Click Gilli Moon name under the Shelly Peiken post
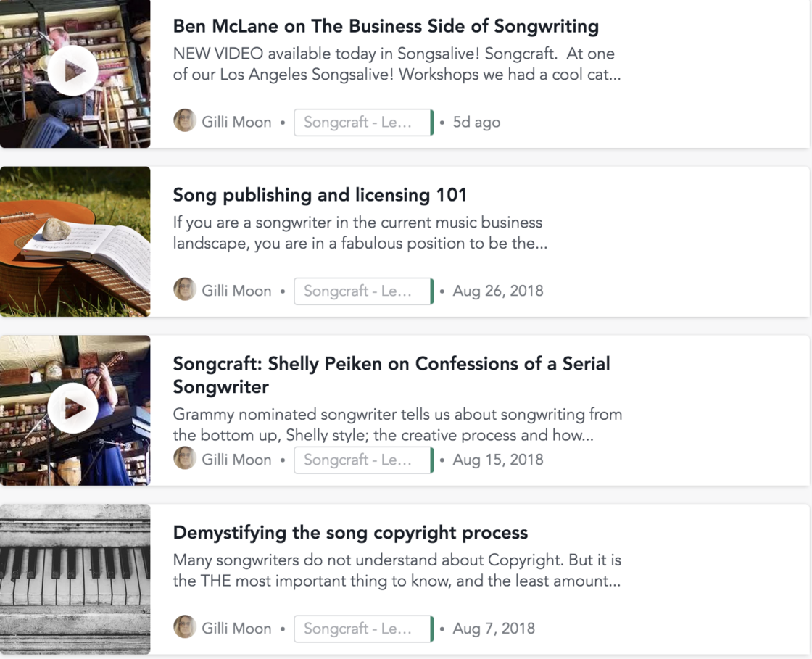 (236, 460)
